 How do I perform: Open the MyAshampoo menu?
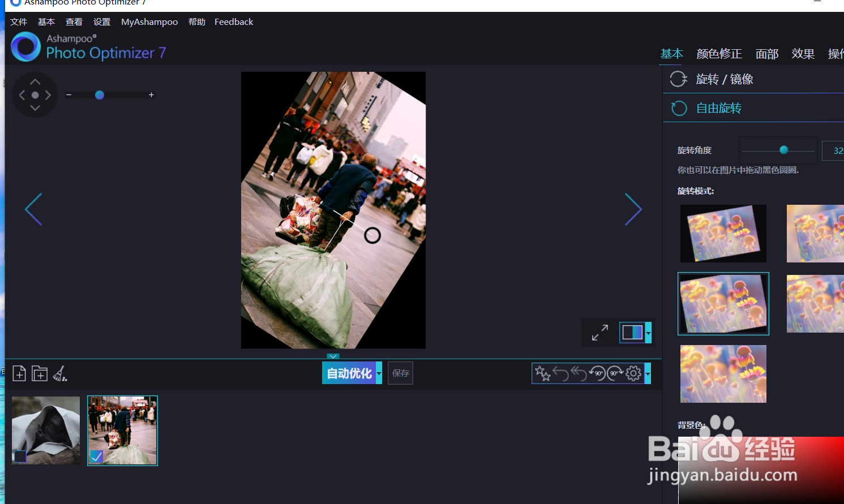coord(149,22)
